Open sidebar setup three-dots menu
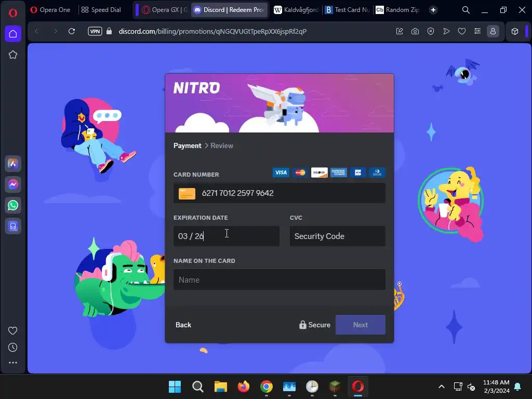The image size is (532, 399). pos(13,363)
